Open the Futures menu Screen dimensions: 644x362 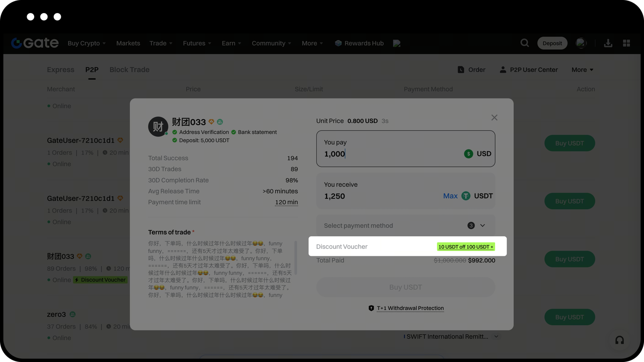pyautogui.click(x=197, y=43)
